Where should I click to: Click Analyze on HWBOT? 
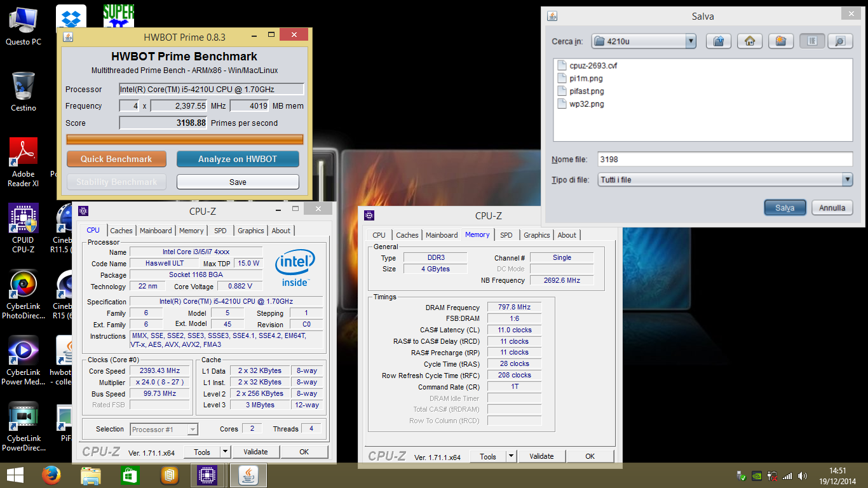[238, 159]
